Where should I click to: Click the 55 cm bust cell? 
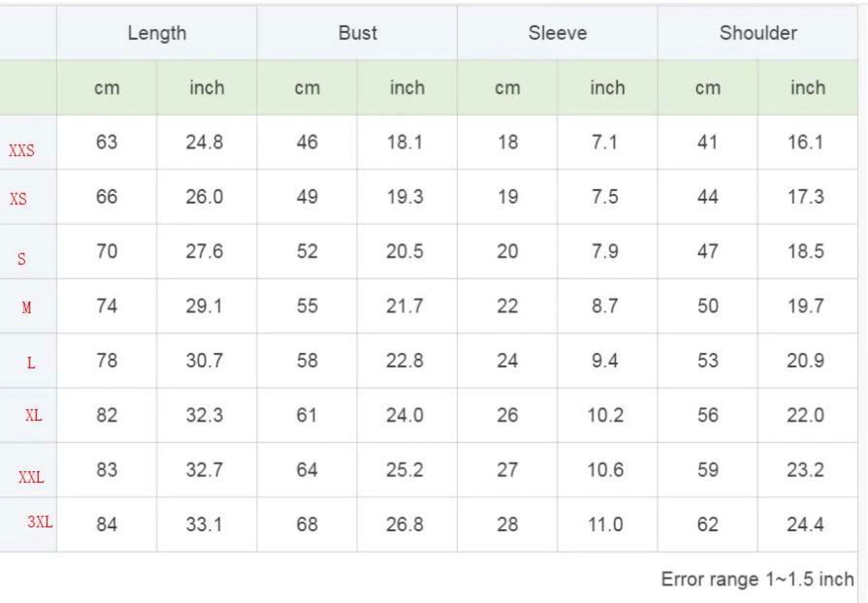coord(307,306)
